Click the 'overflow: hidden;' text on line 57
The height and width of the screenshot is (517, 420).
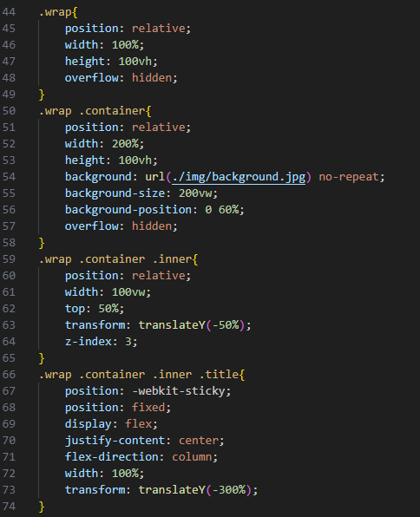point(121,226)
